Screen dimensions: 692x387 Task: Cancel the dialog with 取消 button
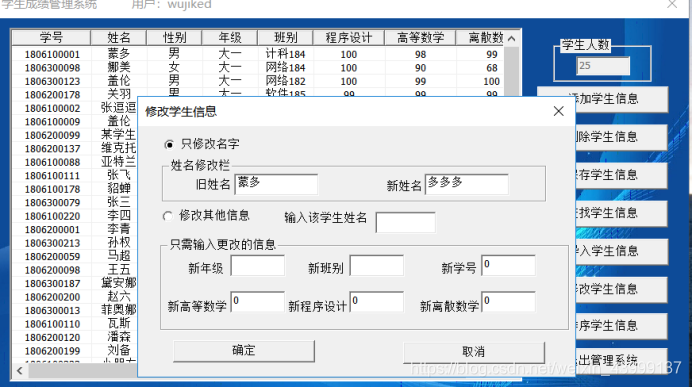tap(474, 352)
